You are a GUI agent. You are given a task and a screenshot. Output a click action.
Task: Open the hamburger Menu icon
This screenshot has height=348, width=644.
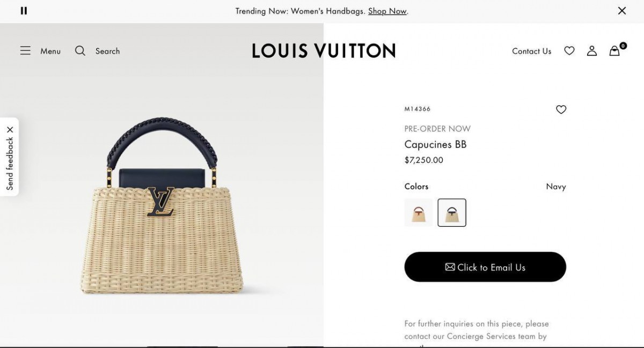[x=25, y=50]
